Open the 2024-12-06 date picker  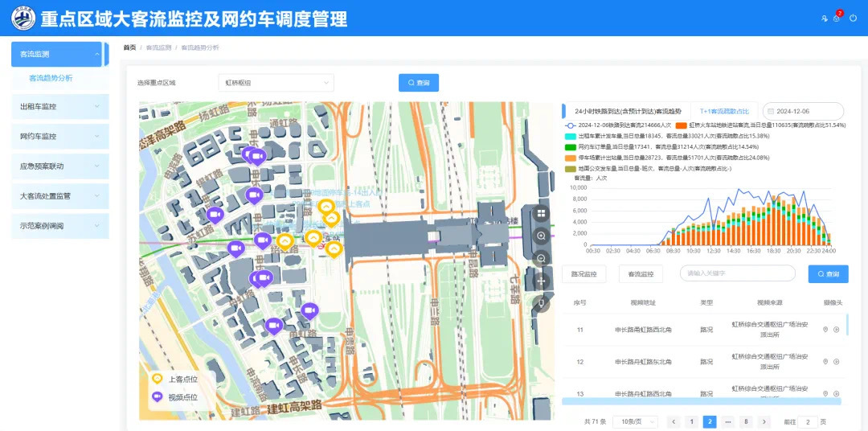pos(803,111)
